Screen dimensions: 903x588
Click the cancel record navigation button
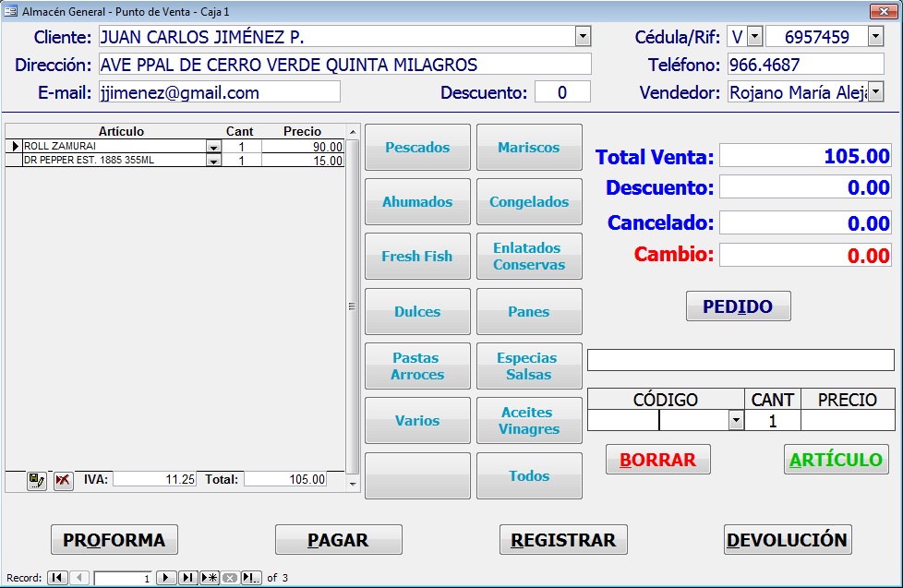tap(230, 578)
